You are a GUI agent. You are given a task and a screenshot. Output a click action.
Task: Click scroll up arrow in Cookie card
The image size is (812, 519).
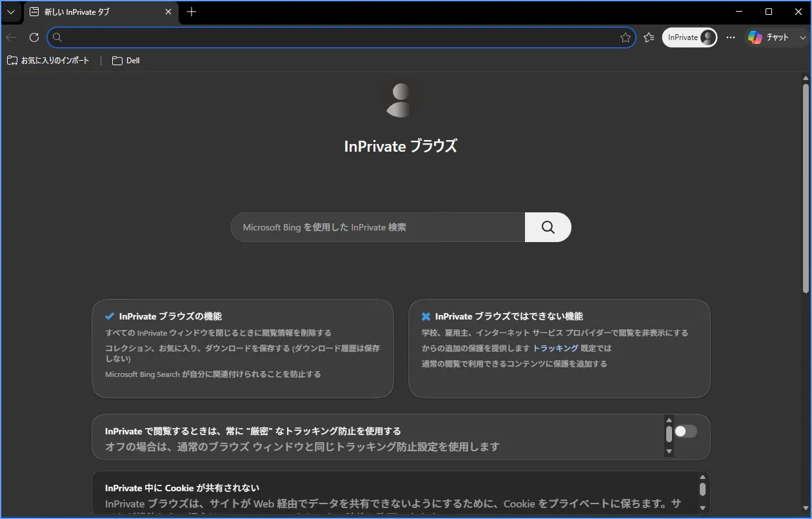click(x=702, y=477)
